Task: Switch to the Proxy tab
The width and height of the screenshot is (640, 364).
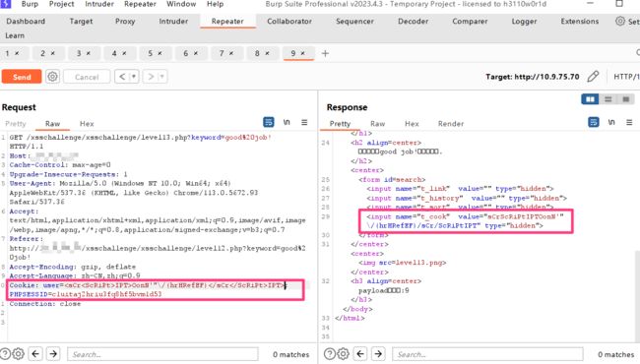Action: tap(125, 22)
